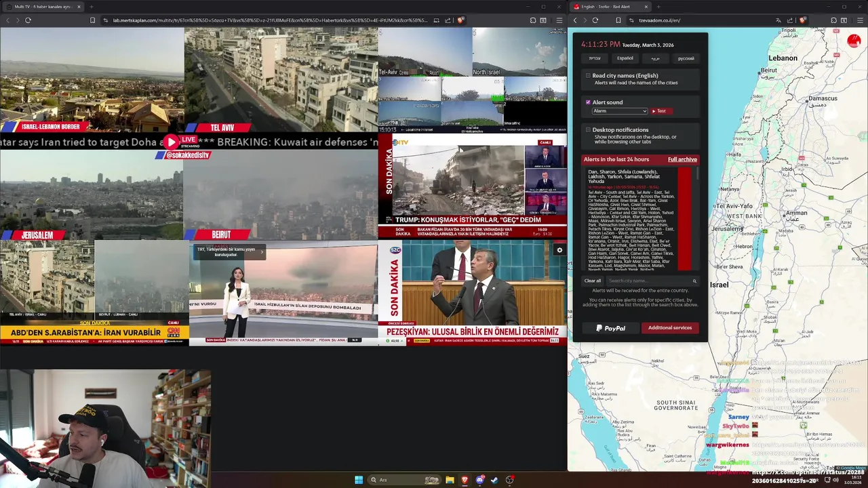Click the Windows taskbar search box
The height and width of the screenshot is (488, 868).
click(x=403, y=480)
